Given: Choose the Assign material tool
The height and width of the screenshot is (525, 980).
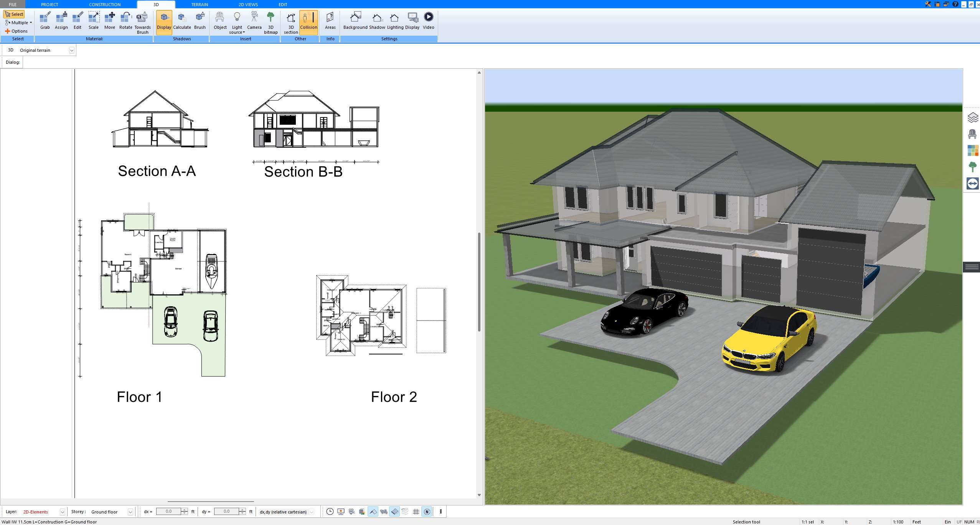Looking at the screenshot, I should pos(61,21).
